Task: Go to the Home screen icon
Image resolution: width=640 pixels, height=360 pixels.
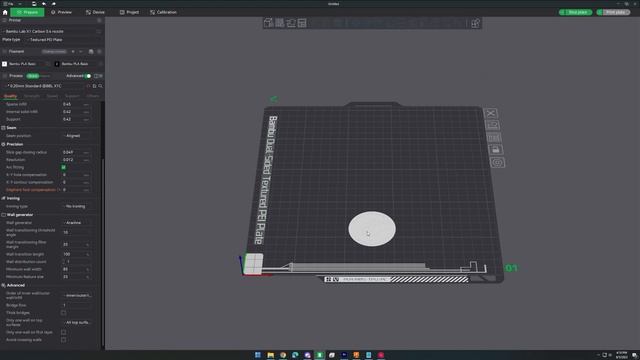Action: pyautogui.click(x=5, y=12)
